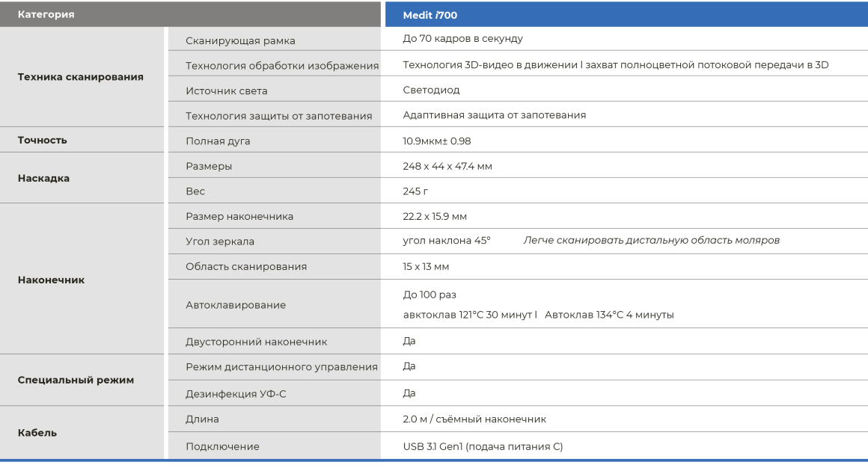Click the Техника сканирования category cell
868x468 pixels.
82,77
